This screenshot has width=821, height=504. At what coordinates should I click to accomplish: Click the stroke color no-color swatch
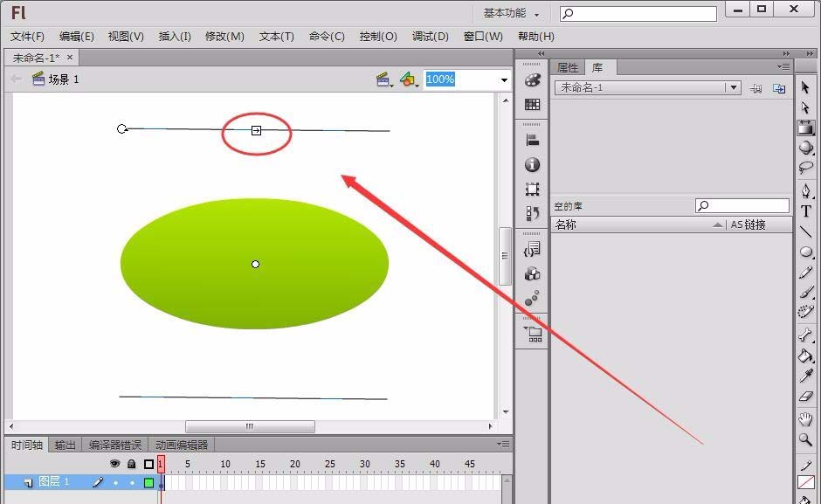click(805, 481)
